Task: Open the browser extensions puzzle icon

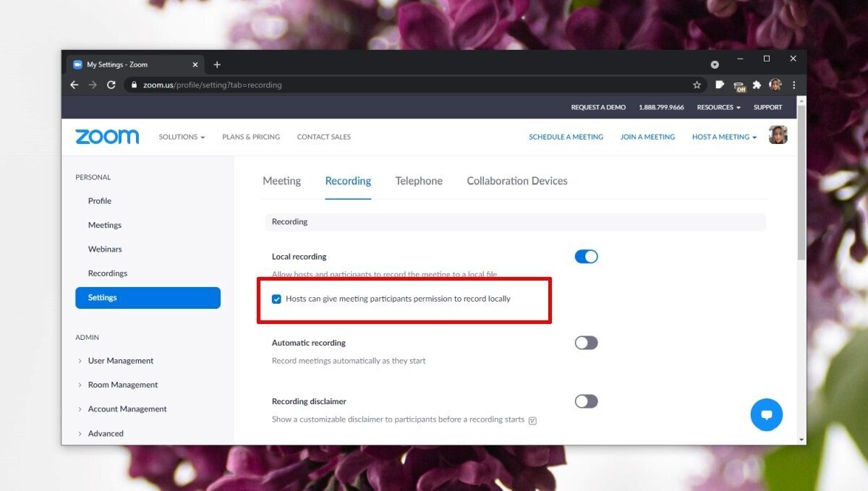Action: tap(757, 85)
